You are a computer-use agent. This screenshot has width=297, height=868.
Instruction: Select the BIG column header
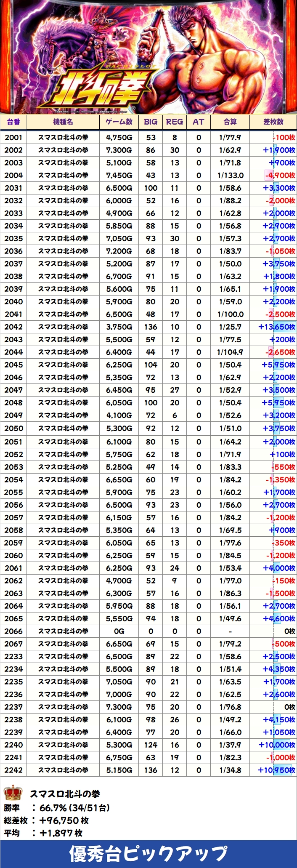click(x=151, y=122)
